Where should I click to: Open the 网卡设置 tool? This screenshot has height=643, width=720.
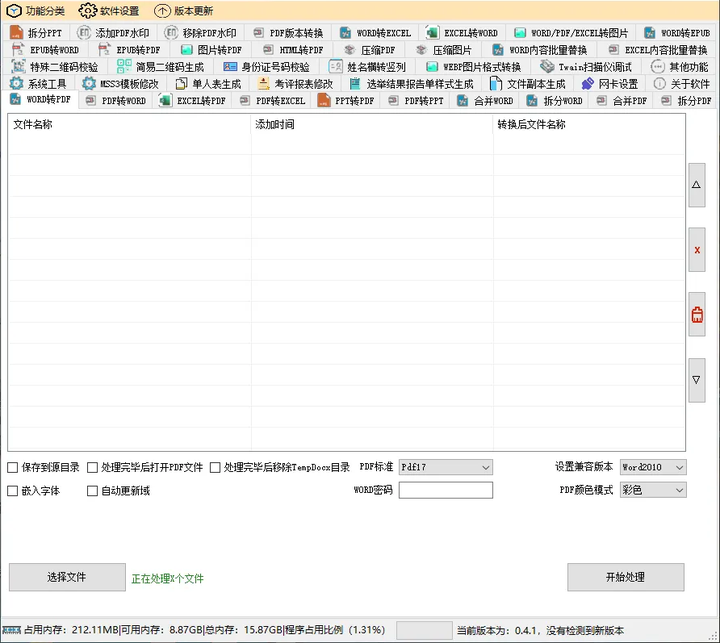[609, 84]
